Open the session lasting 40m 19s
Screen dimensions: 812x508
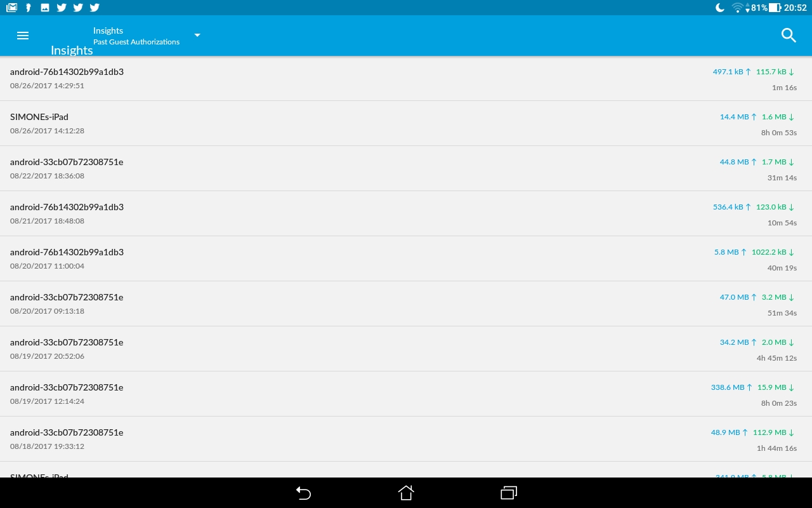[x=406, y=259]
